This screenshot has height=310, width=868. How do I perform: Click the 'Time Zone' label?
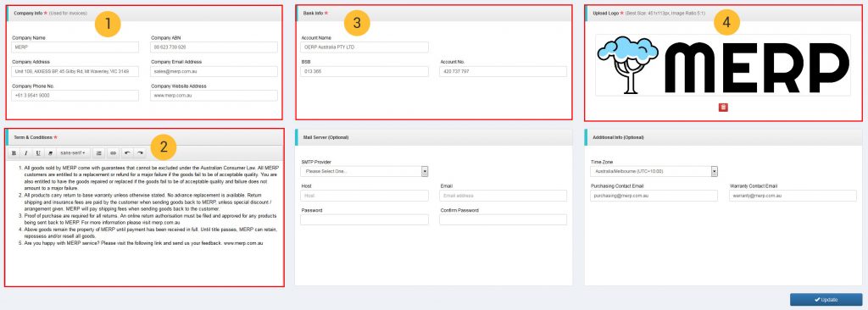click(x=601, y=162)
